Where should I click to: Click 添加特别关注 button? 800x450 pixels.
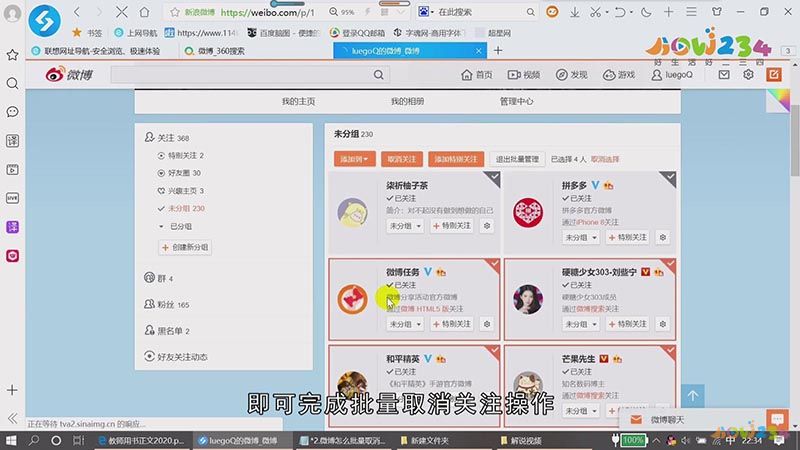click(456, 159)
